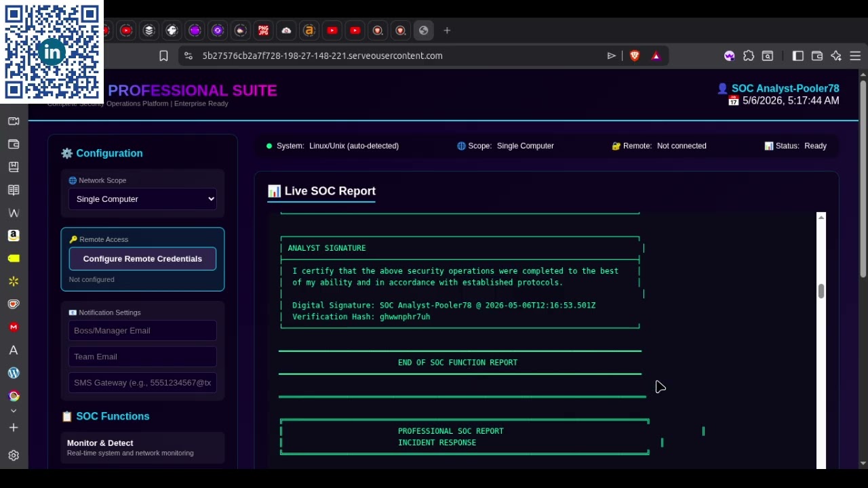
Task: Switch to the stacked layers tab
Action: (x=149, y=30)
